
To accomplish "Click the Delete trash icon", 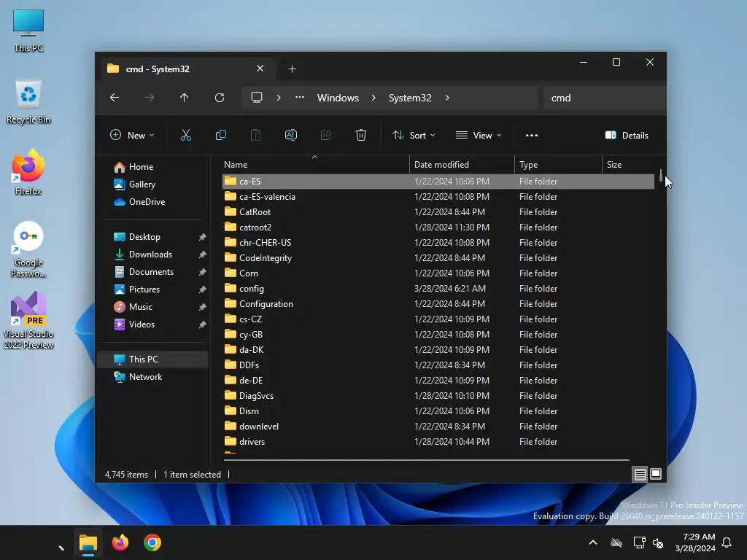I will pos(361,135).
